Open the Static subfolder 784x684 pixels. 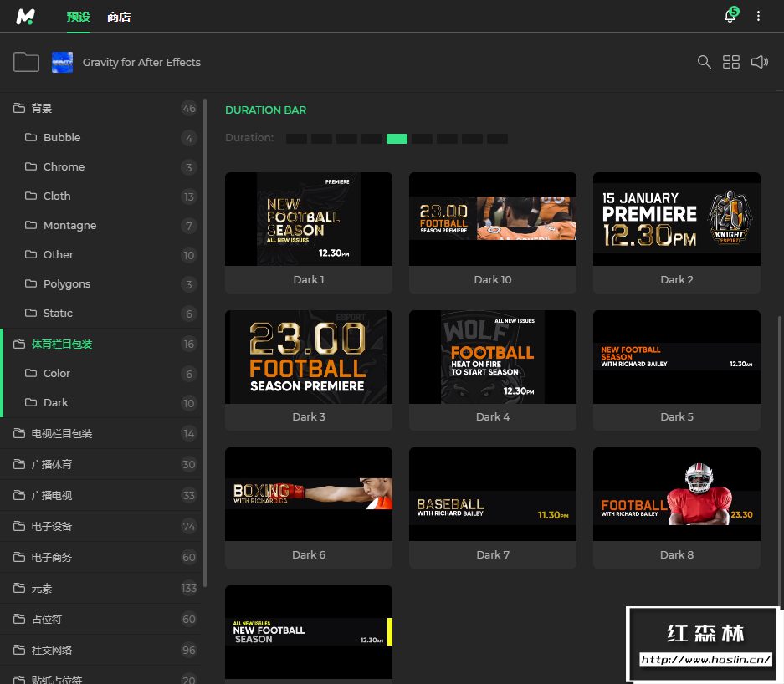[x=101, y=313]
